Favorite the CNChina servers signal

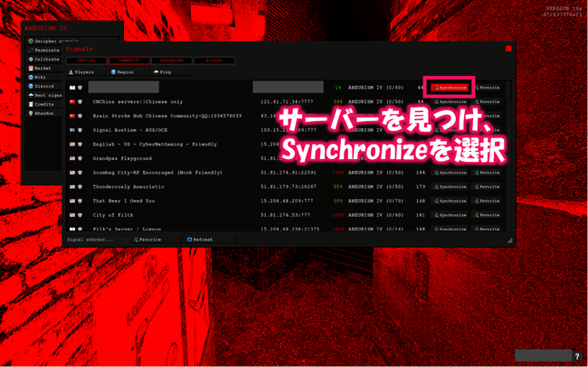(487, 101)
